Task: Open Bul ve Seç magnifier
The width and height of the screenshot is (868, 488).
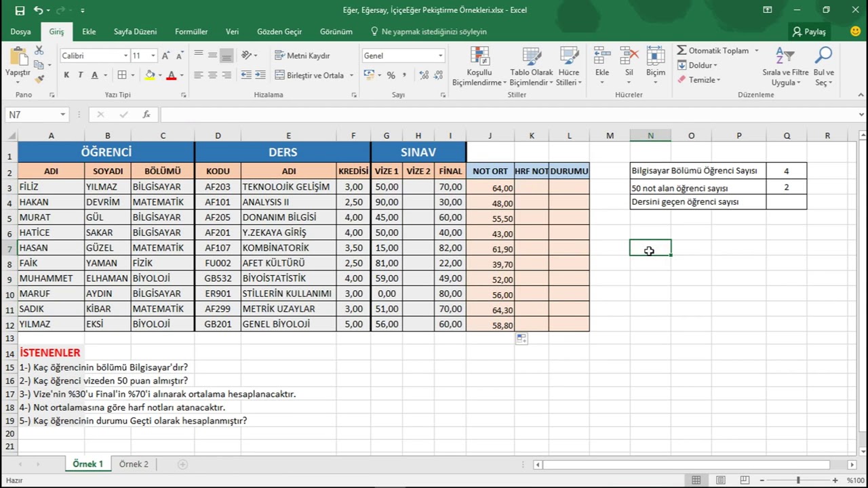Action: coord(824,66)
